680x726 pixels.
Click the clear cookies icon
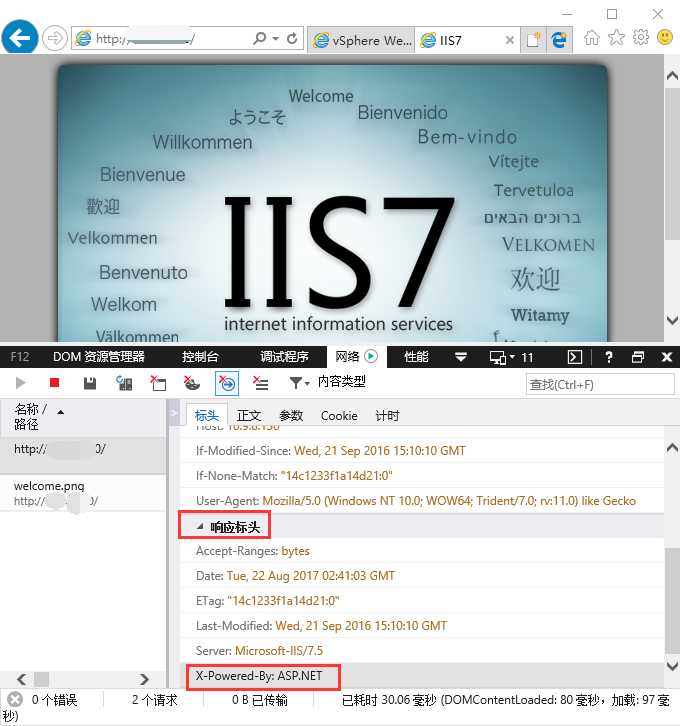192,383
